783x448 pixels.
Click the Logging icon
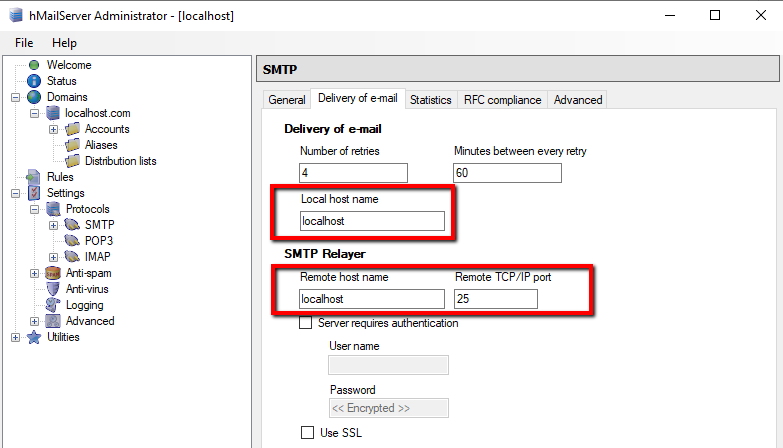(53, 305)
